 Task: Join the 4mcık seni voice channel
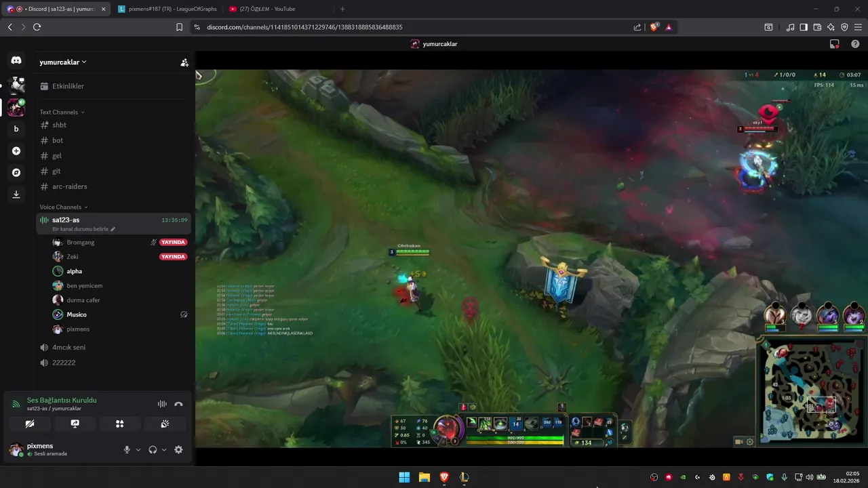point(113,347)
